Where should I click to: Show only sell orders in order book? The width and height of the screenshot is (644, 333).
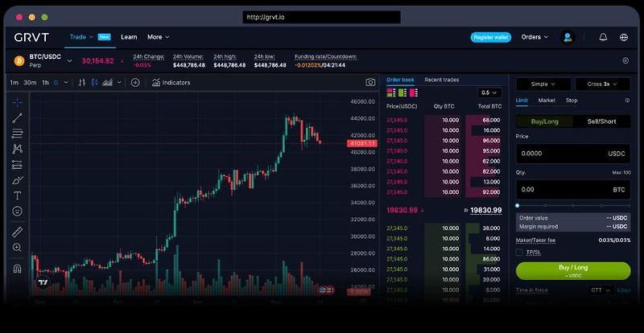click(x=413, y=92)
